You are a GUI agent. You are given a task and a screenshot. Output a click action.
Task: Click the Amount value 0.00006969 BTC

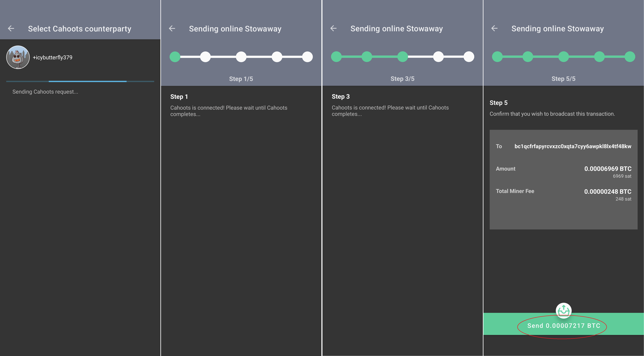click(x=608, y=169)
